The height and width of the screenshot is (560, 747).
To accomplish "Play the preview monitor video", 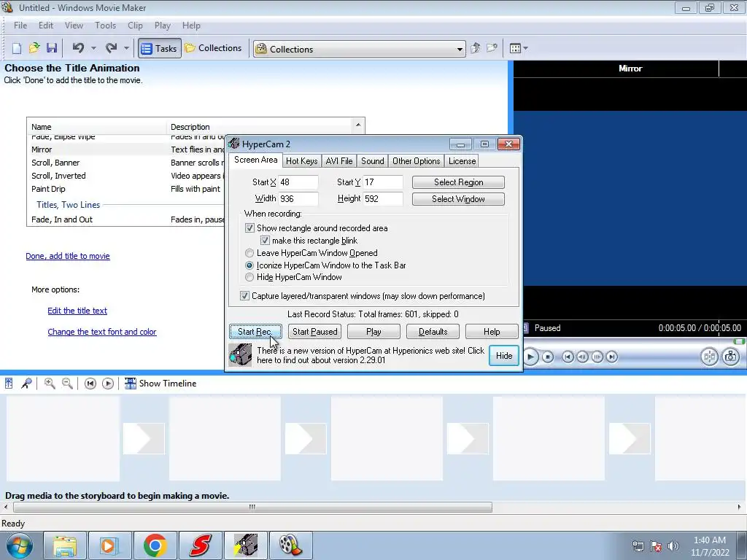I will click(x=531, y=357).
